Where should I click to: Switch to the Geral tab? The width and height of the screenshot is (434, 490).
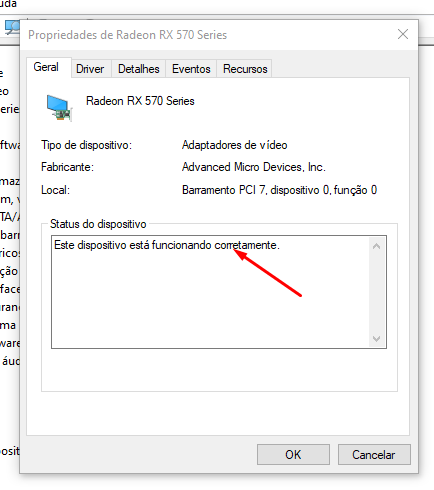point(46,67)
